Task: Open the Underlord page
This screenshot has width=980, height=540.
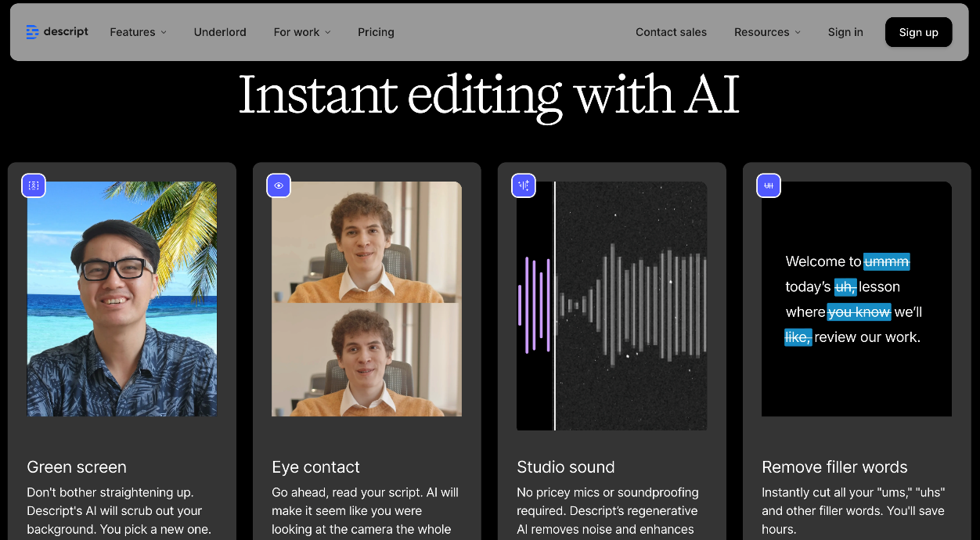Action: (220, 32)
